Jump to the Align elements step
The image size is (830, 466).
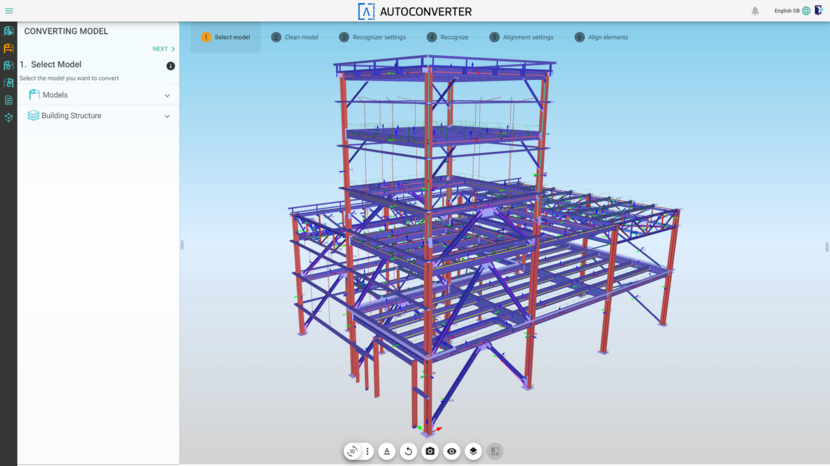tap(601, 37)
